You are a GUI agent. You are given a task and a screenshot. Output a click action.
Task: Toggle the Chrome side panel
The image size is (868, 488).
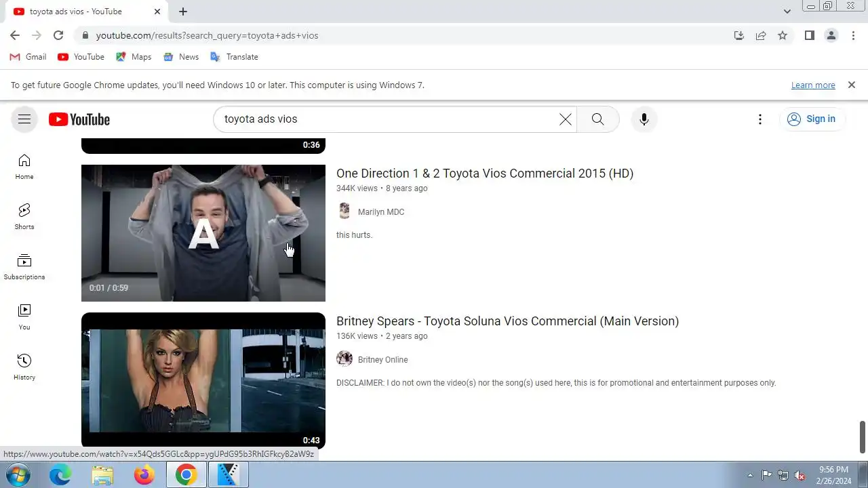tap(810, 35)
